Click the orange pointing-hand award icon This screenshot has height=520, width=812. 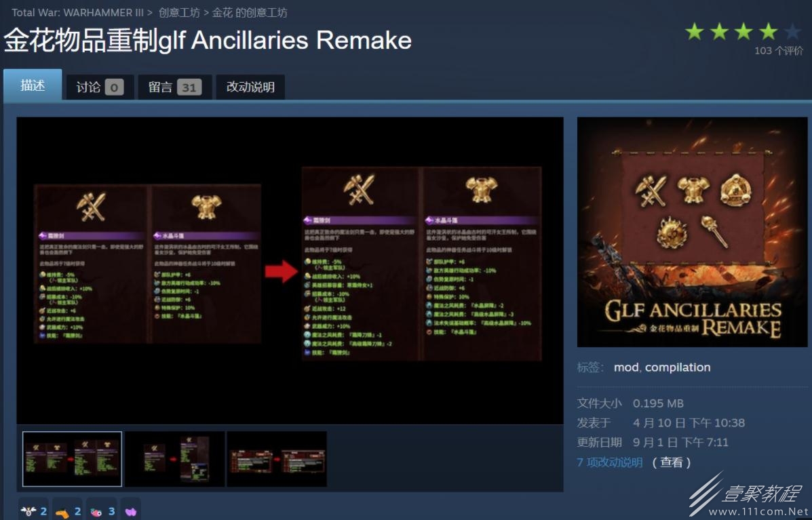[x=62, y=513]
